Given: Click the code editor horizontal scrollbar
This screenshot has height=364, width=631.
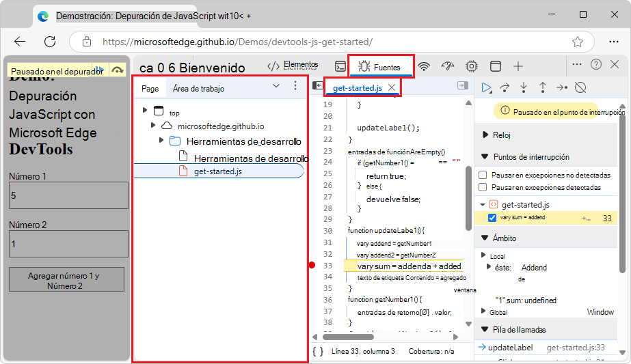Looking at the screenshot, I should (348, 337).
